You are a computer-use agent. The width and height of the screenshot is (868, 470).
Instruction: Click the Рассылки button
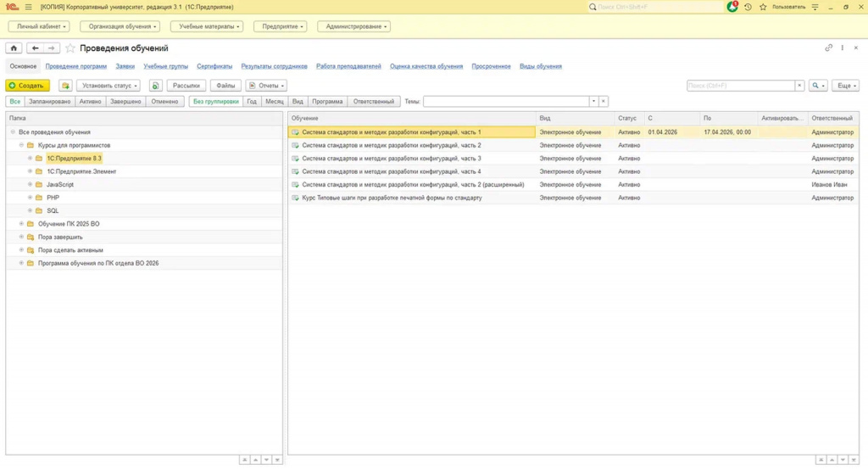click(x=186, y=86)
